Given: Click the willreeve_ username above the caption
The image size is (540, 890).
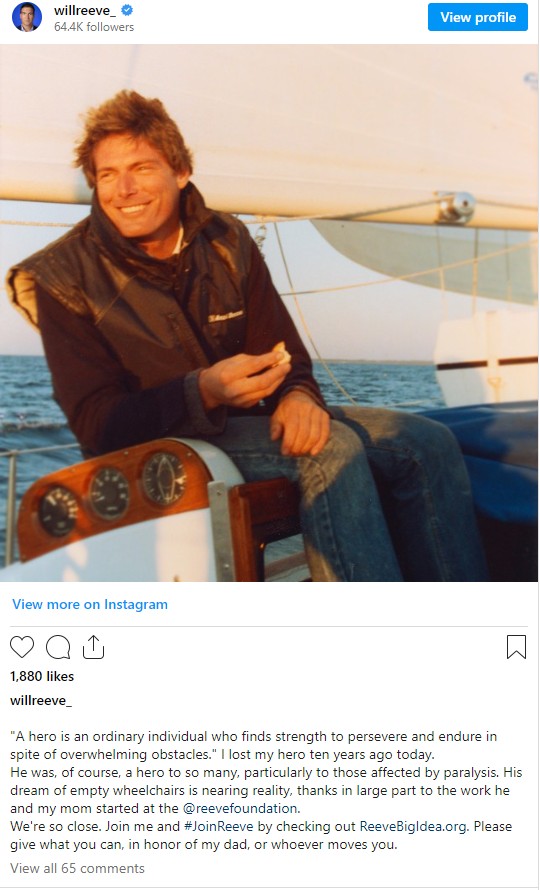Looking at the screenshot, I should coord(41,700).
